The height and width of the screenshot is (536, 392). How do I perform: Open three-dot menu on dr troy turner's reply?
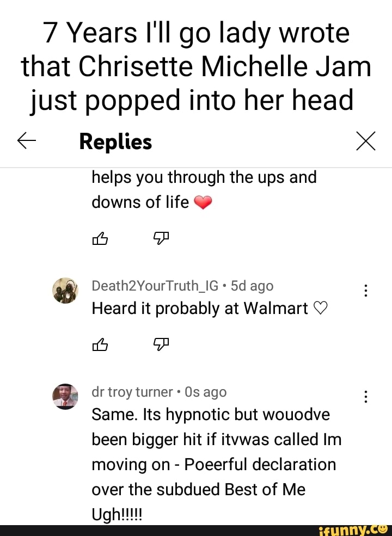(x=366, y=397)
